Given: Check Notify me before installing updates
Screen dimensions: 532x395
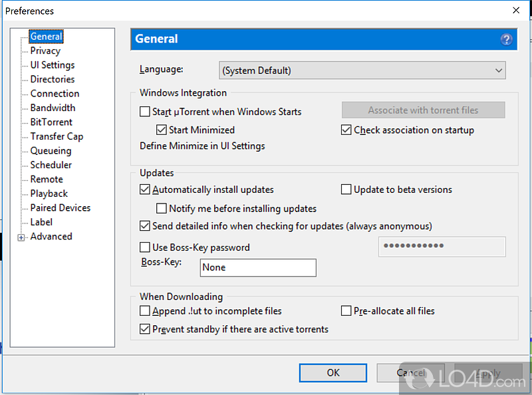Looking at the screenshot, I should [162, 209].
